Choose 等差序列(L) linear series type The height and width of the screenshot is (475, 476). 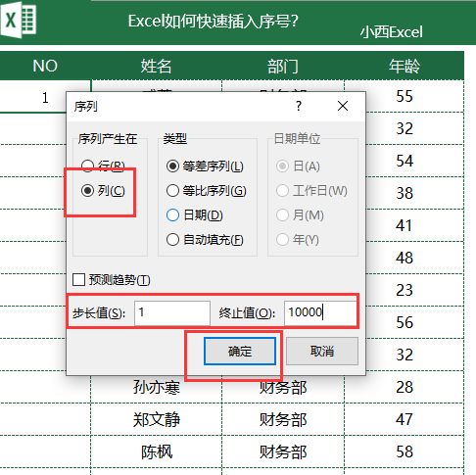click(205, 166)
